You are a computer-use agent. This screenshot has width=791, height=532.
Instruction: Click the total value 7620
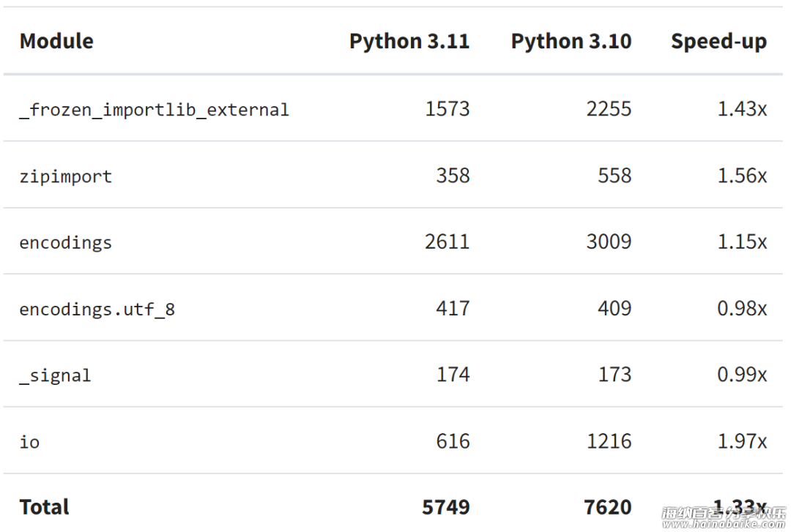[x=608, y=507]
